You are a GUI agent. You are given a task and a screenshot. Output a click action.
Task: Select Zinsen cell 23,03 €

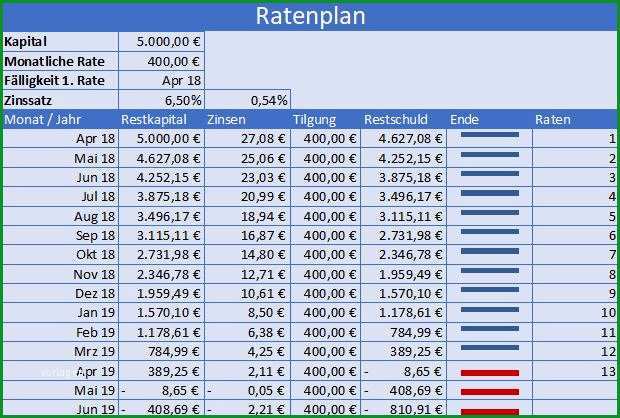click(x=248, y=177)
